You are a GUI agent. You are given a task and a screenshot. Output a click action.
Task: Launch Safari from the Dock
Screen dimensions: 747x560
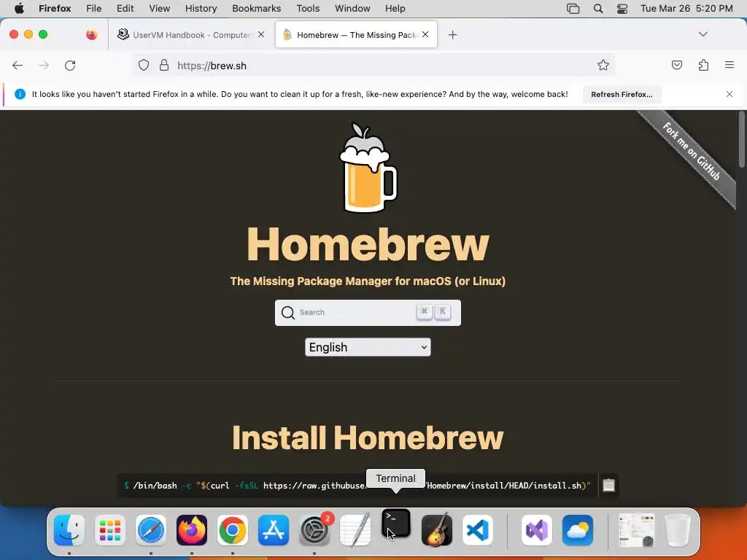151,530
